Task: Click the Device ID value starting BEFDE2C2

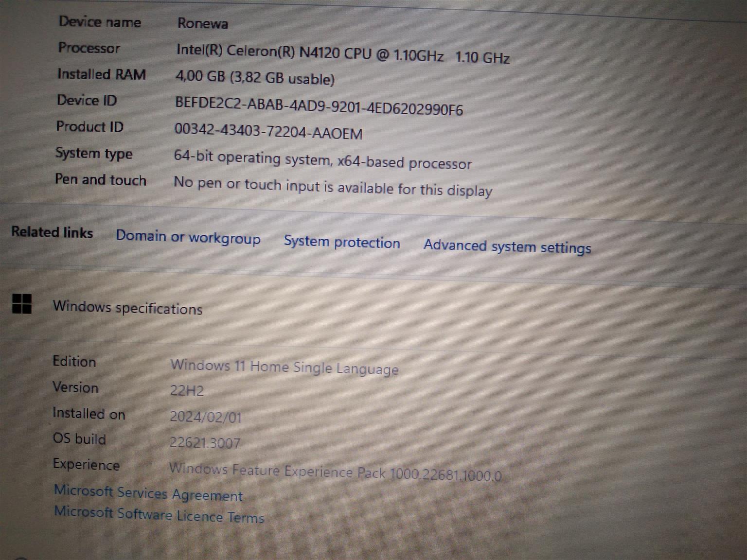Action: pyautogui.click(x=319, y=105)
